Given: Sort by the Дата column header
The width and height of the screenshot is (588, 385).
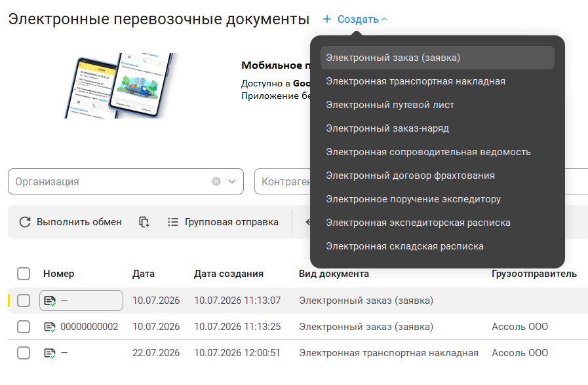Looking at the screenshot, I should click(x=144, y=274).
